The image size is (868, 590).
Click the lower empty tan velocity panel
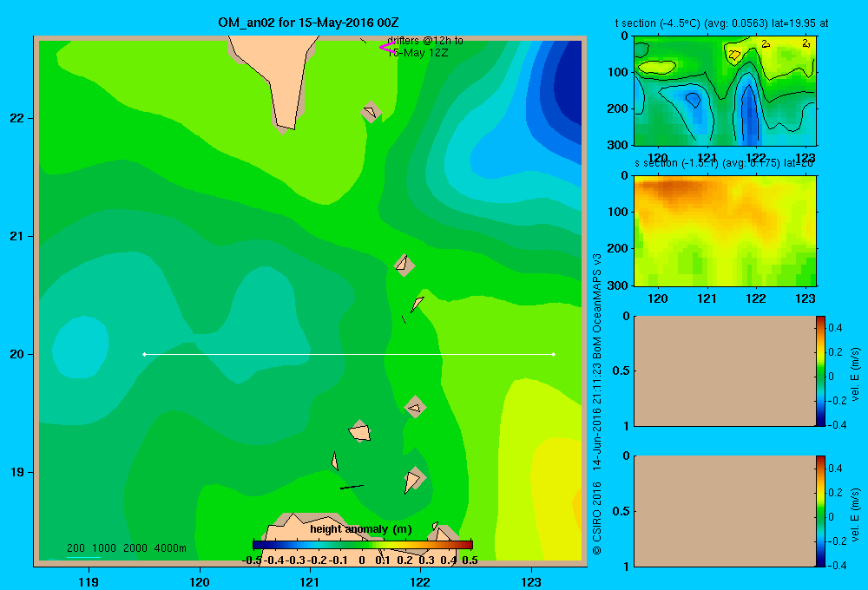pyautogui.click(x=724, y=511)
